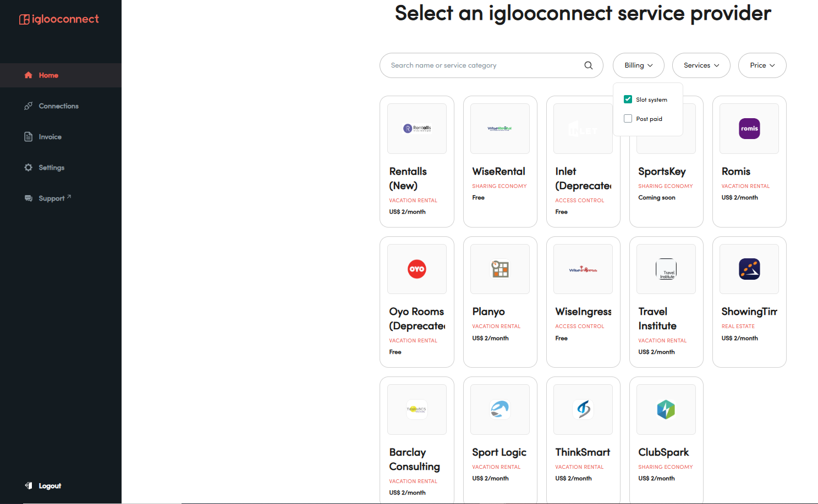Screen dimensions: 818x504
Task: Click WiseIngress ACCESS CONTROL category
Action: 580,326
